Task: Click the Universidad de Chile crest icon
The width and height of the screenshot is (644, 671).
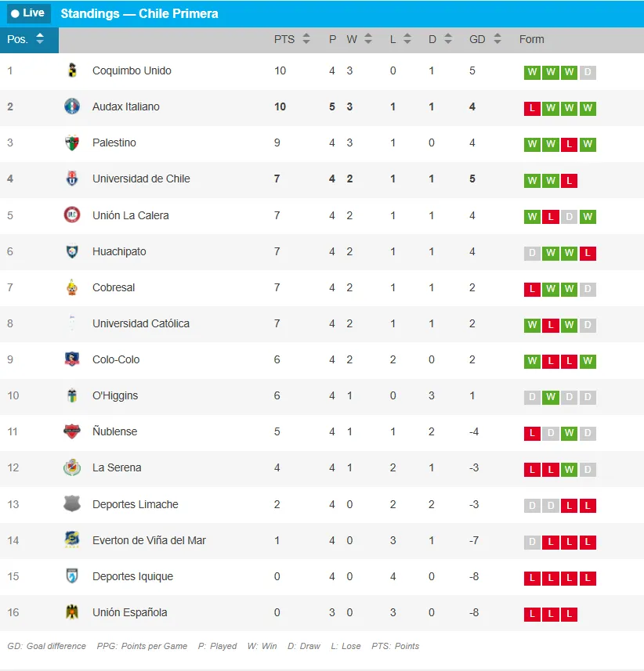Action: click(x=72, y=179)
